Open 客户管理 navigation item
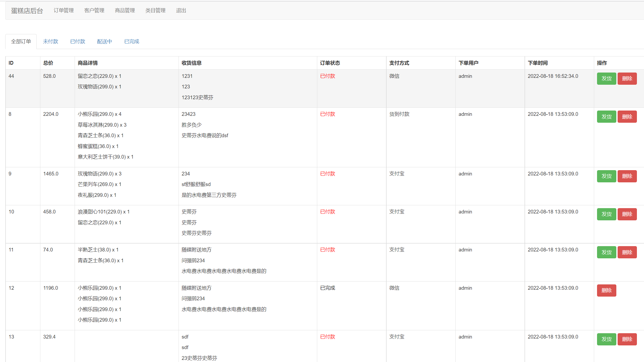The width and height of the screenshot is (644, 362). click(x=94, y=11)
